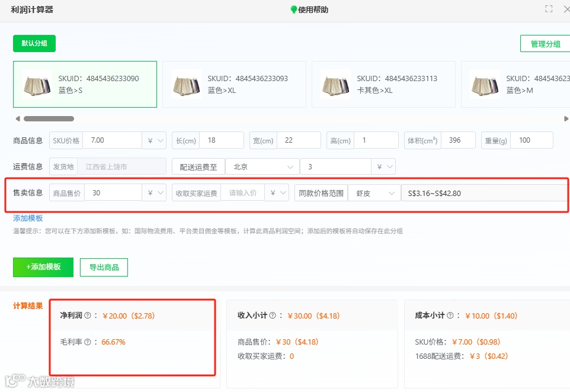Click the horizontal SKU list scrollbar thumb
This screenshot has width=570, height=392.
coord(49,119)
